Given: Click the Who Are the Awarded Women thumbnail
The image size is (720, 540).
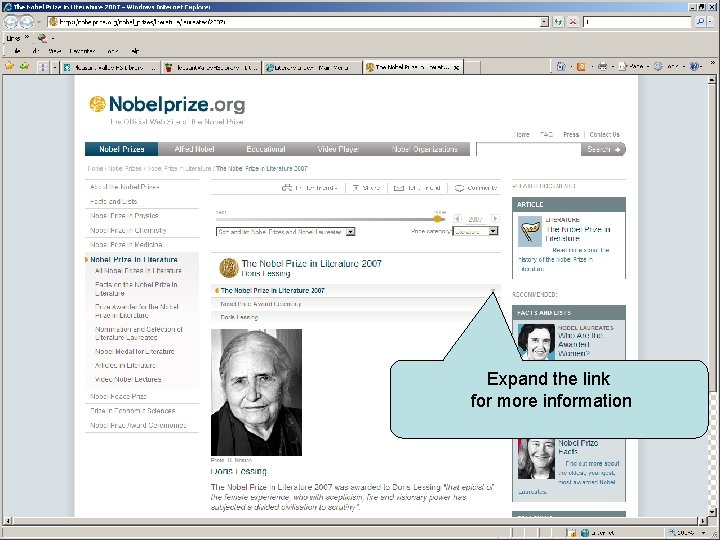Looking at the screenshot, I should pos(536,342).
